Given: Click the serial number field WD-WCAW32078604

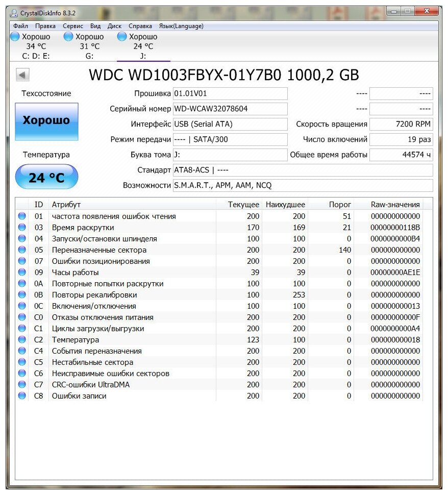Looking at the screenshot, I should pos(230,109).
